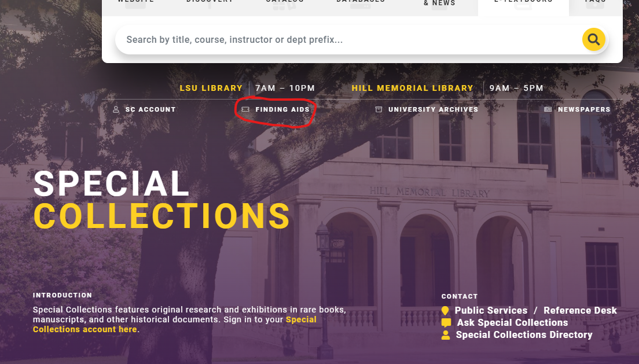Click the yellow magnifying glass search button
The image size is (639, 364).
click(593, 39)
